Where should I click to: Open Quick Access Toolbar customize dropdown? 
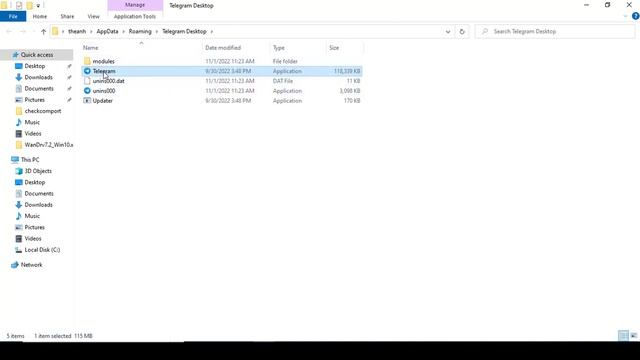(38, 6)
